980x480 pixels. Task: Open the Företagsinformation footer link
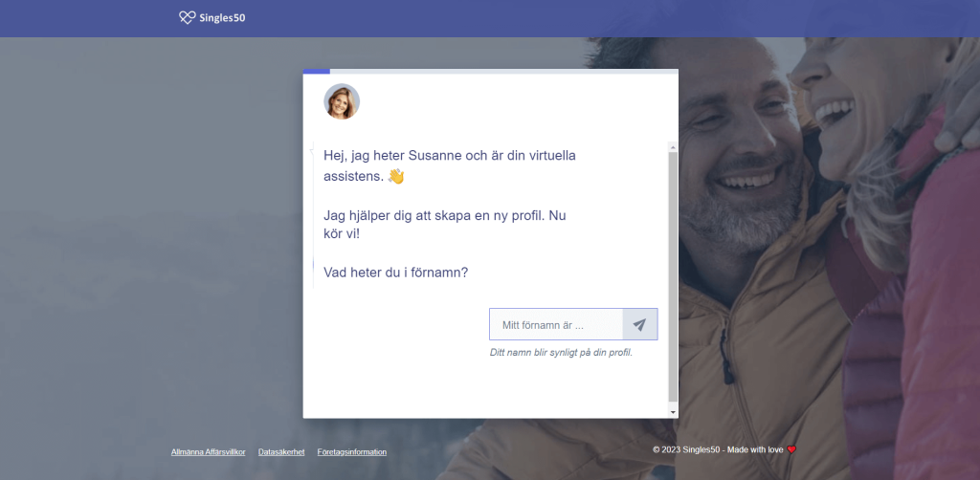click(x=352, y=452)
